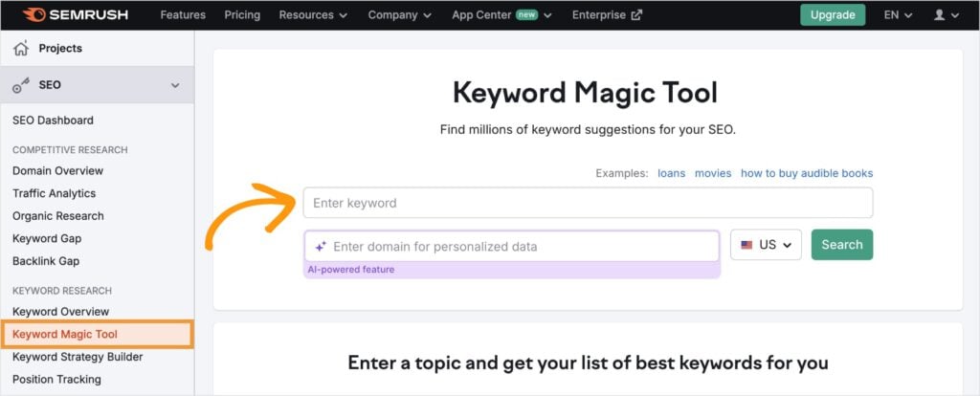Click the 'loans' example link
The height and width of the screenshot is (396, 980).
click(671, 173)
